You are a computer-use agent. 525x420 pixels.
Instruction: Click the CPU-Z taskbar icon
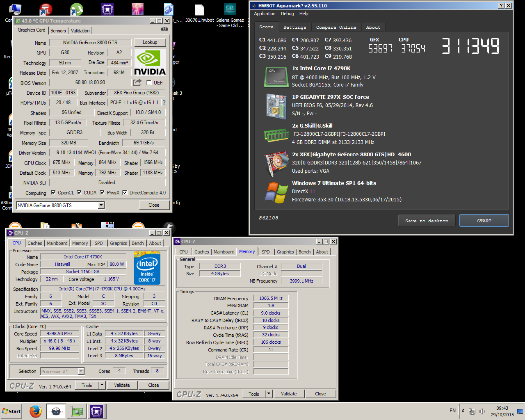[x=96, y=411]
